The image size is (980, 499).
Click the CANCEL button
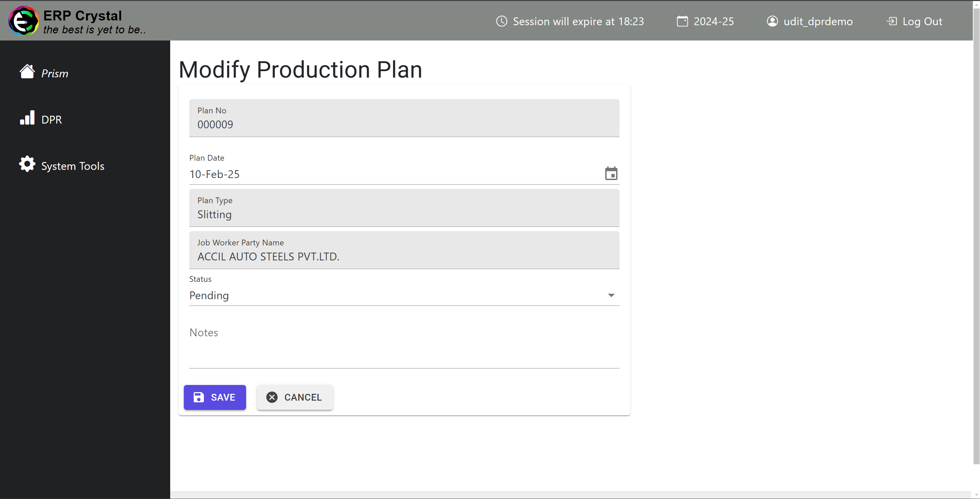point(295,397)
